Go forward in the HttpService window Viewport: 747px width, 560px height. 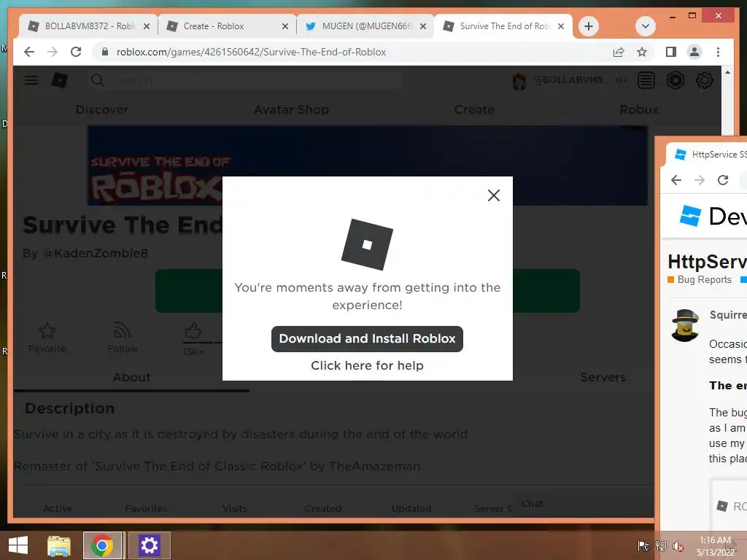(700, 180)
